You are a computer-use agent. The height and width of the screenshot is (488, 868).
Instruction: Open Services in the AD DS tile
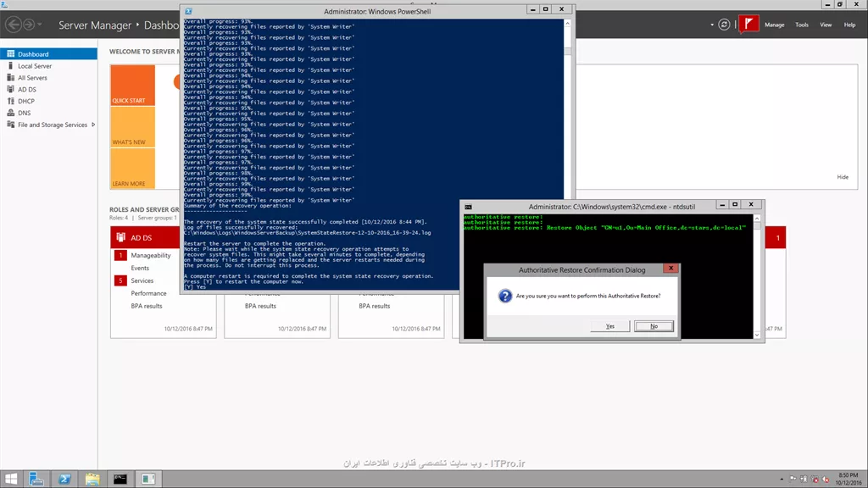coord(142,281)
